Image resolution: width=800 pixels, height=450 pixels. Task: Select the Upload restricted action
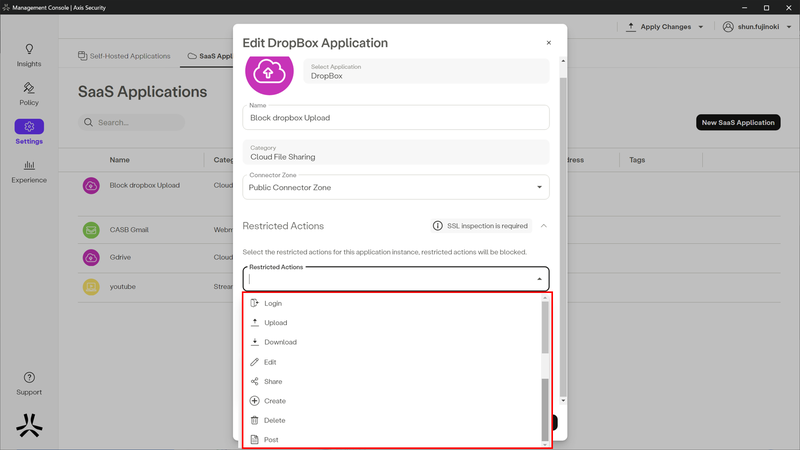click(391, 322)
